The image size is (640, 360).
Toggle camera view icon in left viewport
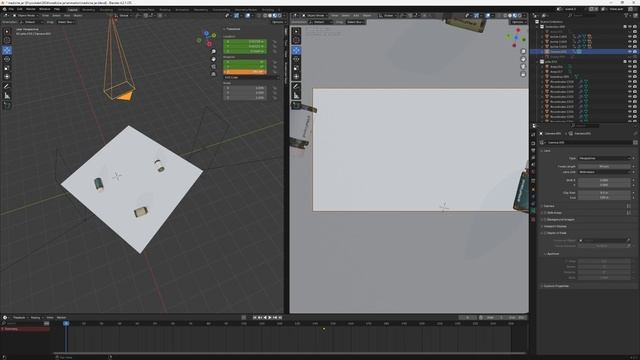coord(213,67)
